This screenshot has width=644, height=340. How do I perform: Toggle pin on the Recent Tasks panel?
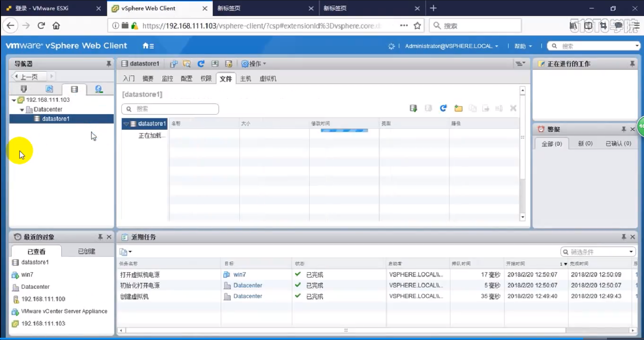(623, 237)
